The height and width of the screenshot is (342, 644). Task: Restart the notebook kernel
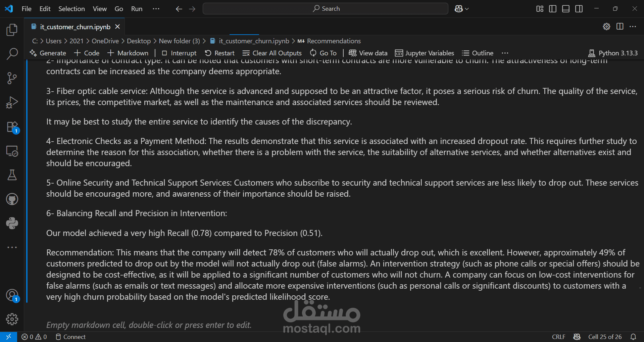point(219,53)
